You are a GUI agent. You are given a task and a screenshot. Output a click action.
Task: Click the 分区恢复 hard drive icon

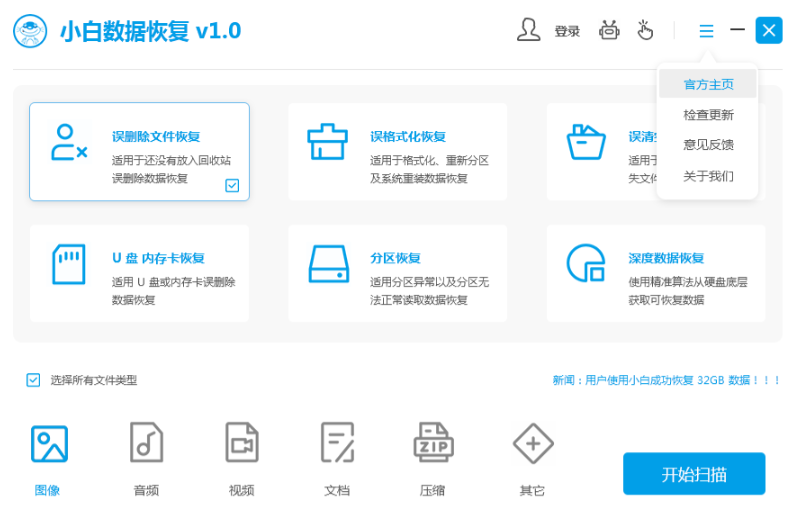pyautogui.click(x=329, y=264)
